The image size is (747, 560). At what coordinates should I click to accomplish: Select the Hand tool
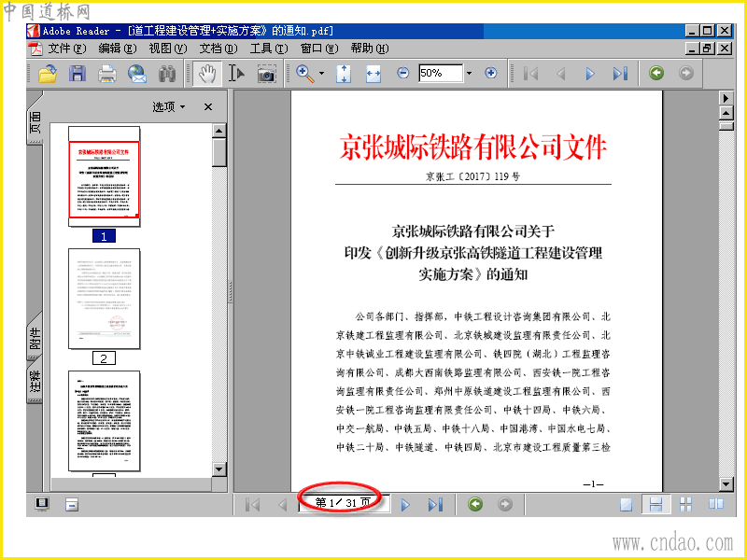click(x=207, y=74)
